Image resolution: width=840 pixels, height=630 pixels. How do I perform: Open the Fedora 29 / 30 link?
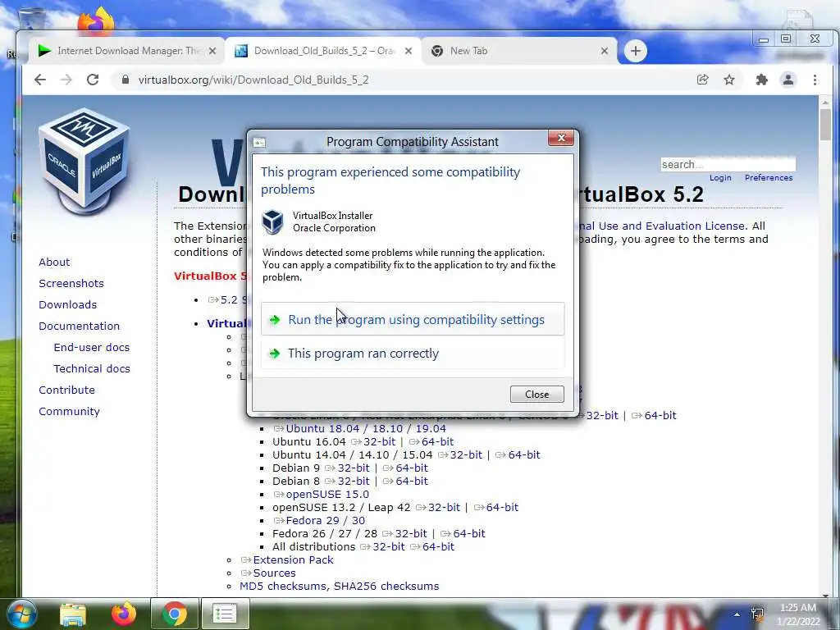(325, 521)
